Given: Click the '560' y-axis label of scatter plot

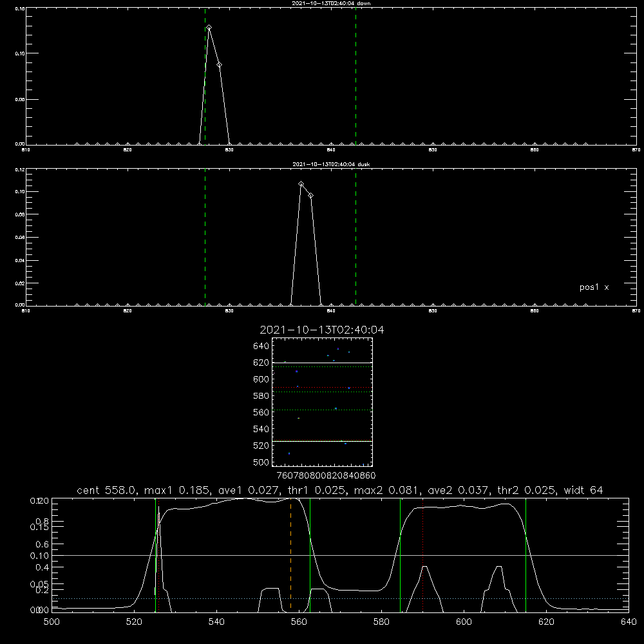Looking at the screenshot, I should (261, 412).
